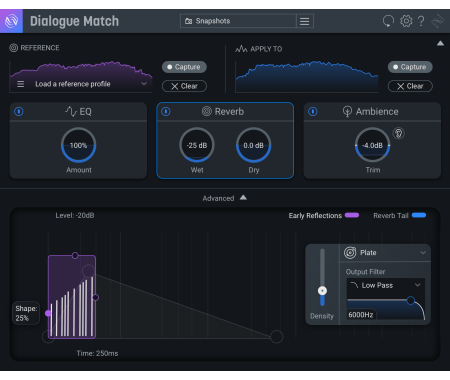The width and height of the screenshot is (450, 380).
Task: Select the Ambience module header
Action: point(372,112)
